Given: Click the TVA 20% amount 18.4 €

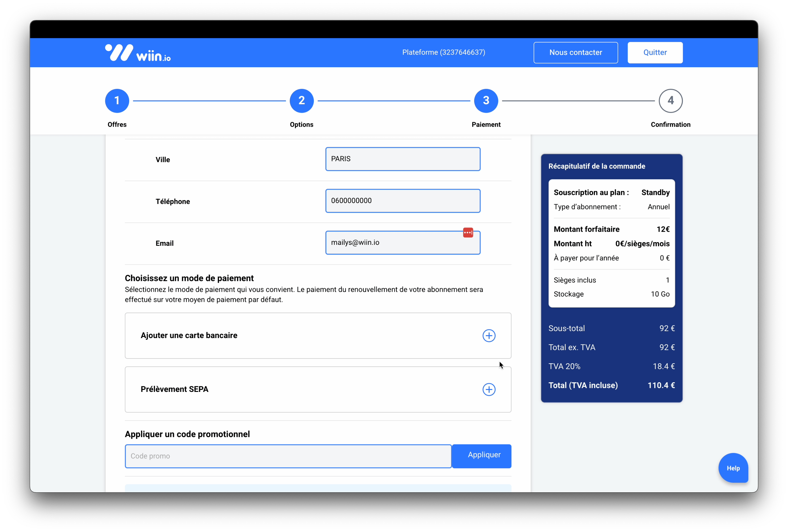Looking at the screenshot, I should pyautogui.click(x=664, y=366).
